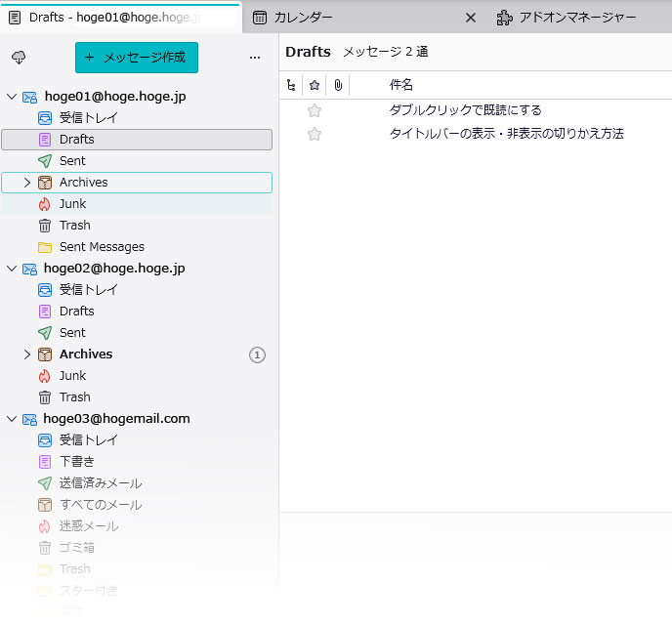This screenshot has width=672, height=625.
Task: Select Drafts folder under hoge01
Action: pos(137,140)
